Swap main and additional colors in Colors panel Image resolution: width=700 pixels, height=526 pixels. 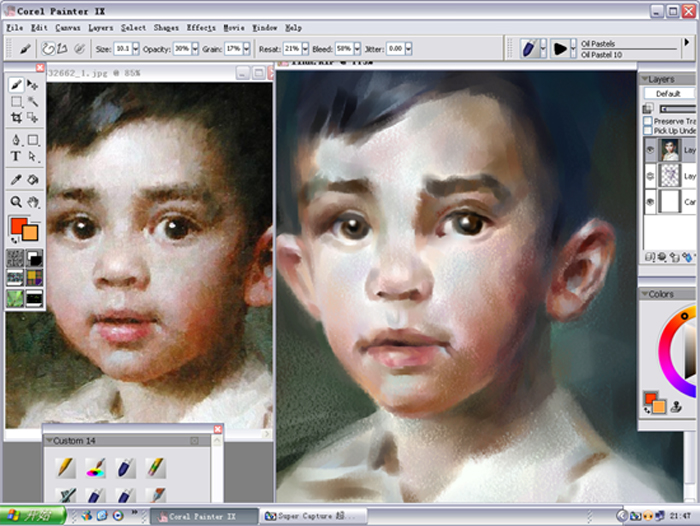pyautogui.click(x=647, y=410)
